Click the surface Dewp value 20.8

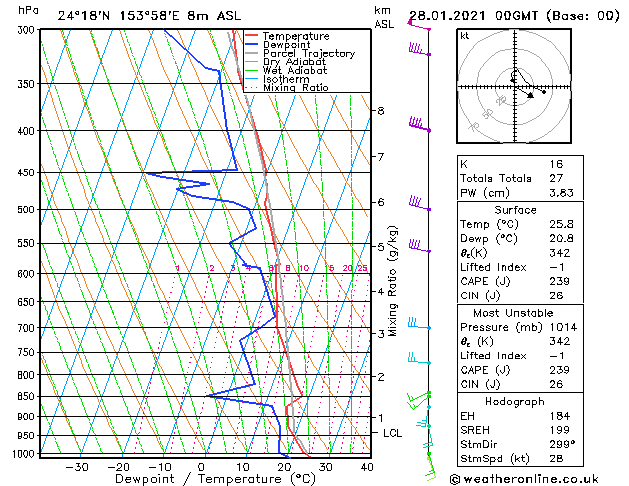[561, 239]
